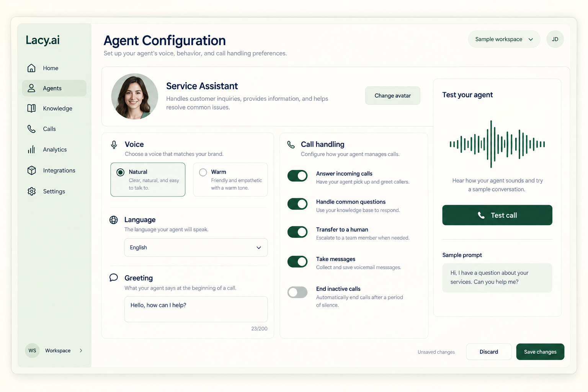Viewport: 588px width, 392px height.
Task: Start a Test call
Action: click(x=497, y=215)
